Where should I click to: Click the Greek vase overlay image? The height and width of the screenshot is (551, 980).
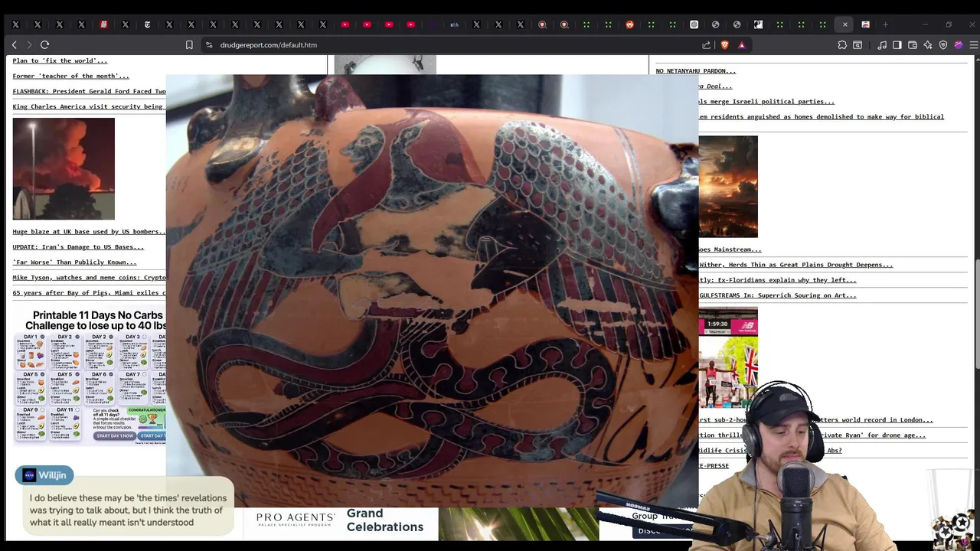(x=432, y=291)
